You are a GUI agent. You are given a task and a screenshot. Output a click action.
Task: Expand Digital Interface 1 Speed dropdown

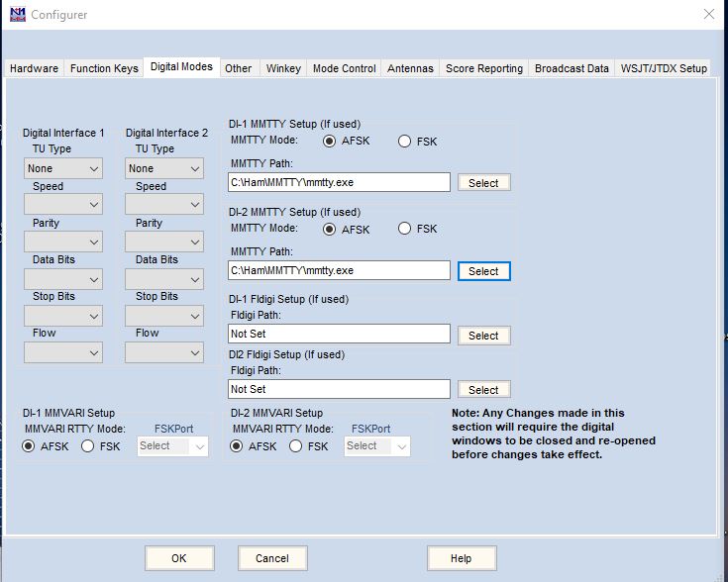coord(63,205)
